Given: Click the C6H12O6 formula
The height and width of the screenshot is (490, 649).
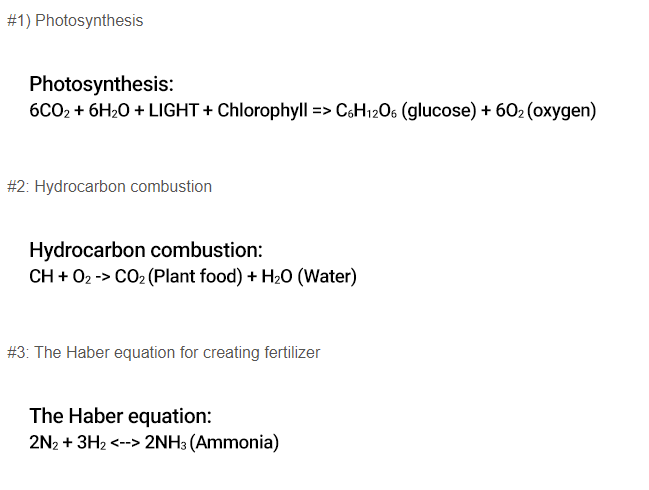Looking at the screenshot, I should [366, 110].
